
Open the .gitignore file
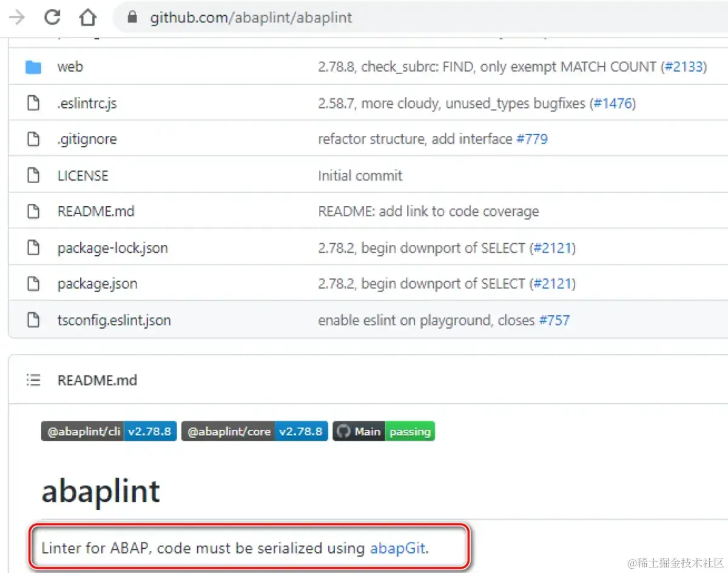pyautogui.click(x=87, y=139)
